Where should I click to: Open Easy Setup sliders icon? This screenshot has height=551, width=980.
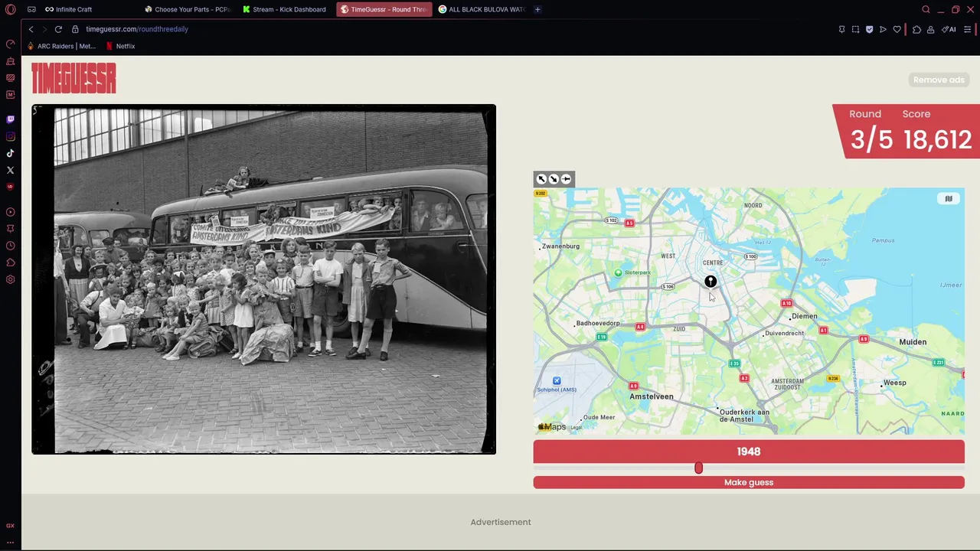[x=968, y=29]
